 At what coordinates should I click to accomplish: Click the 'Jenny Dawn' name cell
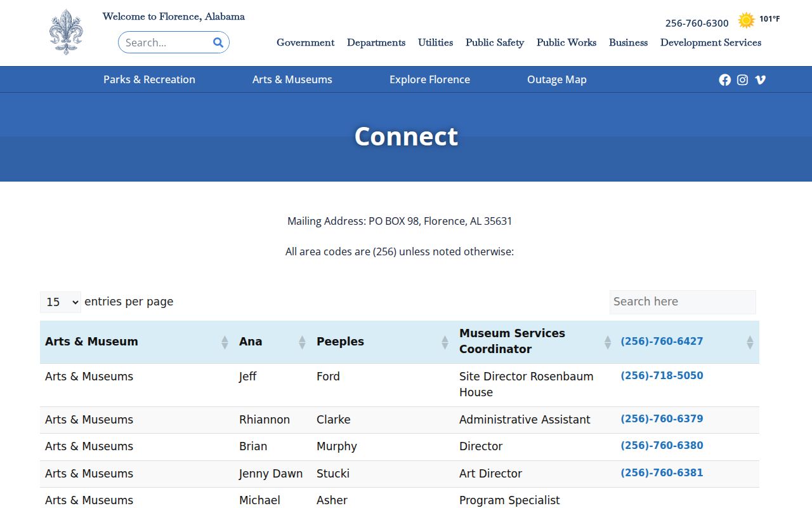click(273, 474)
